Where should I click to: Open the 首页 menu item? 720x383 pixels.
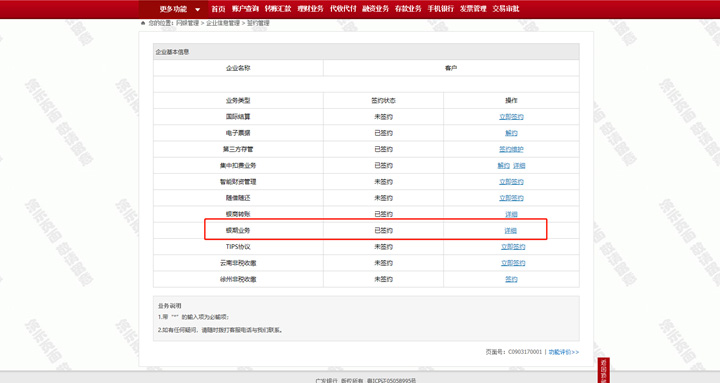(218, 9)
